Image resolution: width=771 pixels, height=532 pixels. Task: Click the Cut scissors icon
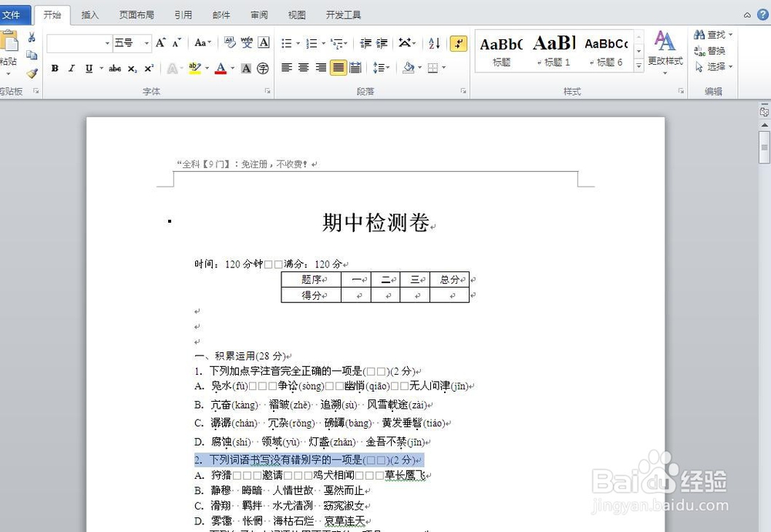(32, 39)
